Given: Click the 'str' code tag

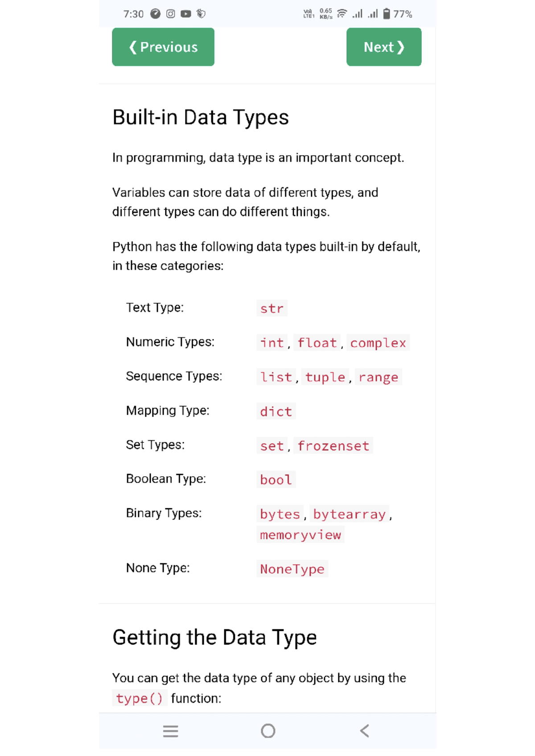Looking at the screenshot, I should [x=272, y=308].
